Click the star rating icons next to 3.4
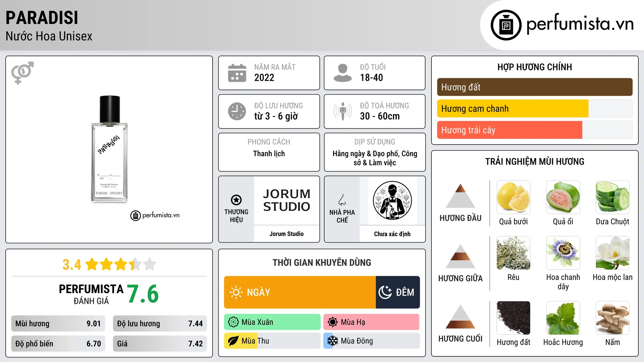This screenshot has width=644, height=362. point(121,264)
